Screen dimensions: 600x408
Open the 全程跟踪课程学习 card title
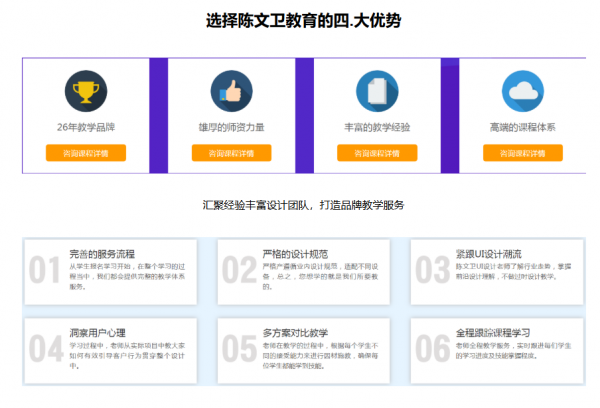[x=492, y=332]
